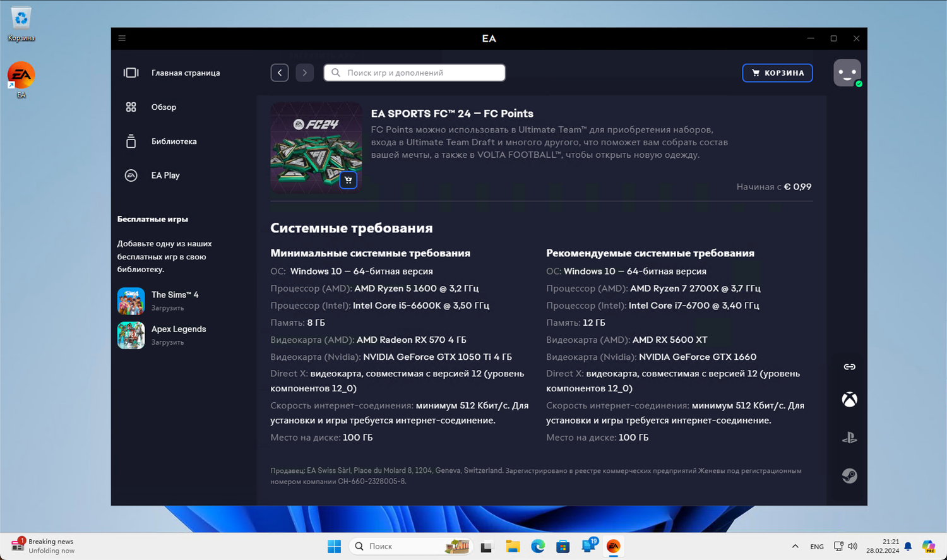Open network and volume quick settings
947x560 pixels.
pyautogui.click(x=845, y=546)
